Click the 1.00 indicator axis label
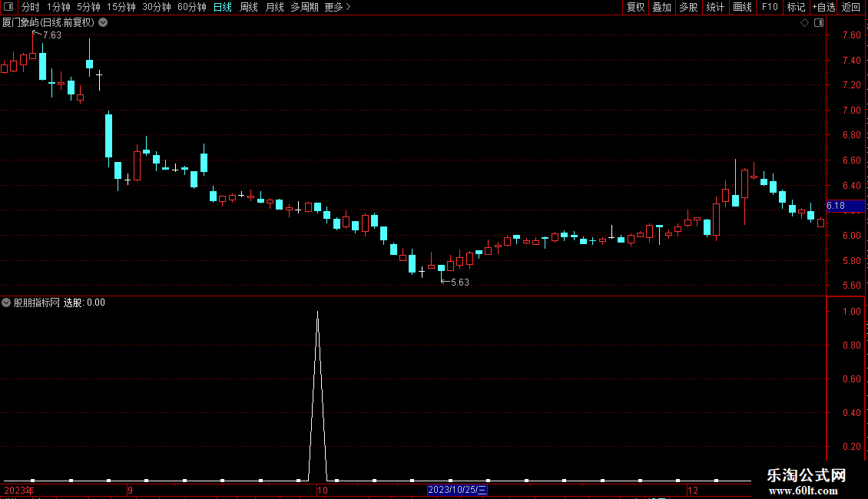This screenshot has width=868, height=499. tap(851, 312)
